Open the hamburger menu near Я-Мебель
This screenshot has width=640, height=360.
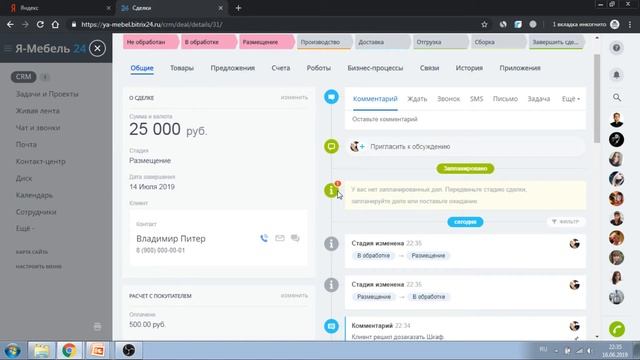[7, 49]
